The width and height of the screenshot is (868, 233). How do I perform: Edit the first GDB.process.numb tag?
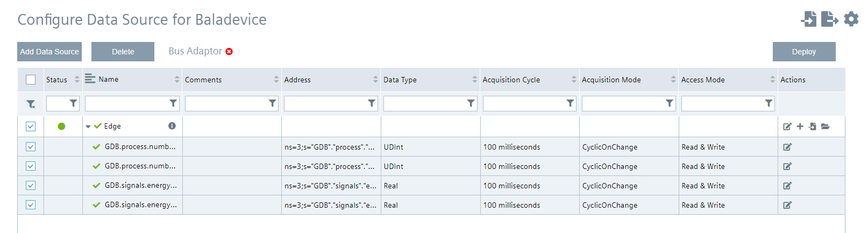(787, 147)
